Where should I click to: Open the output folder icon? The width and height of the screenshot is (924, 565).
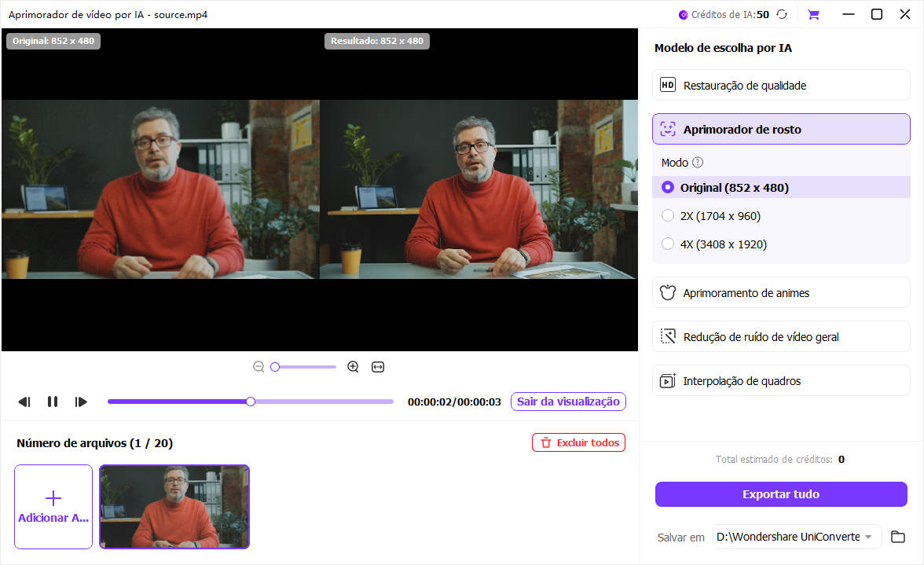point(897,537)
